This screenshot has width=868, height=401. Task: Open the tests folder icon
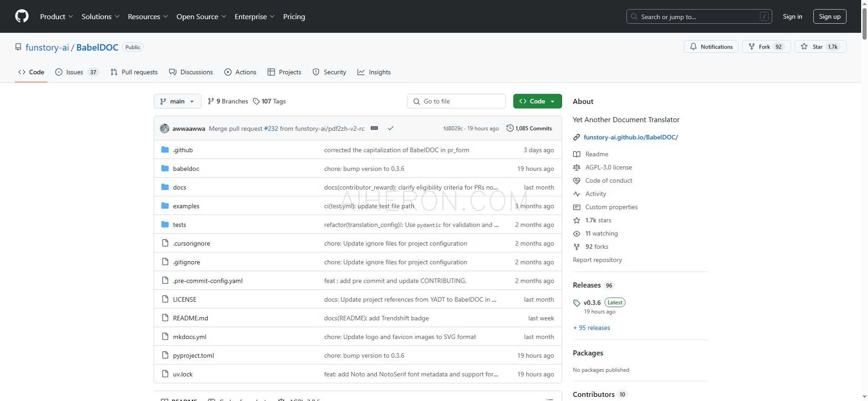(x=165, y=225)
